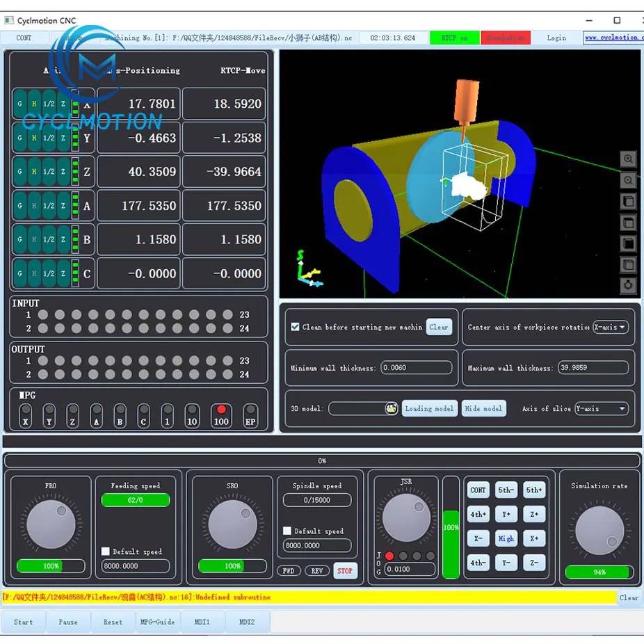The width and height of the screenshot is (644, 644).
Task: Click Loading model button
Action: pyautogui.click(x=430, y=408)
